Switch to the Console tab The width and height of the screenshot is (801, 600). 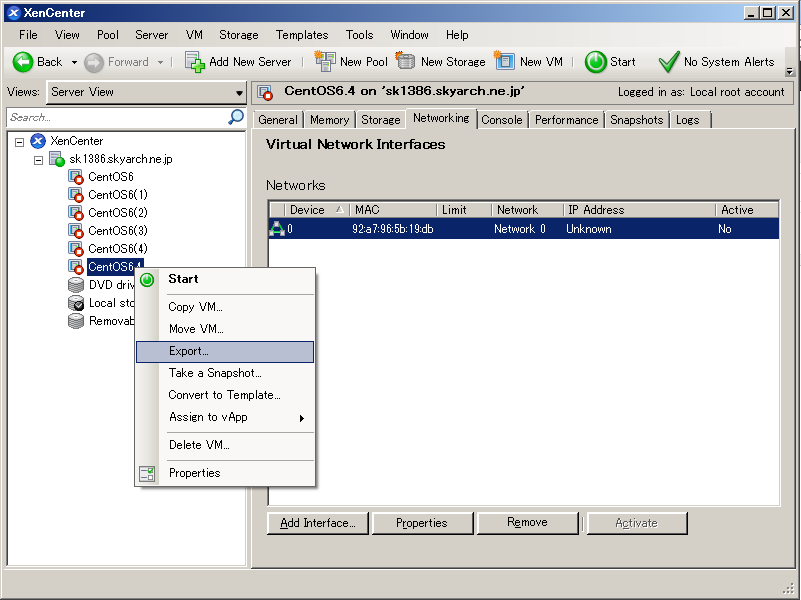(x=502, y=120)
